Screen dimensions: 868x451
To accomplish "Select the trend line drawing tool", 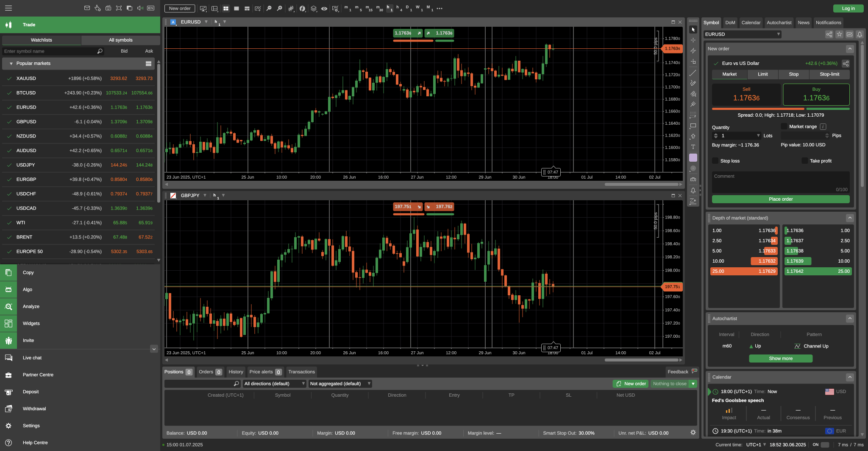I will [x=693, y=73].
